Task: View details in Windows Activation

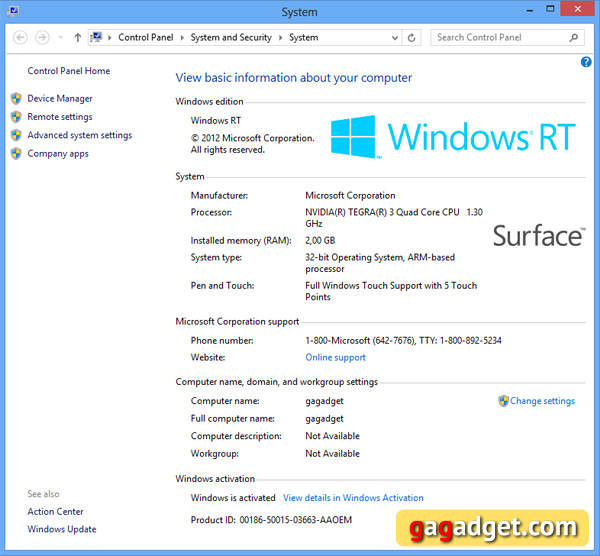Action: click(353, 497)
